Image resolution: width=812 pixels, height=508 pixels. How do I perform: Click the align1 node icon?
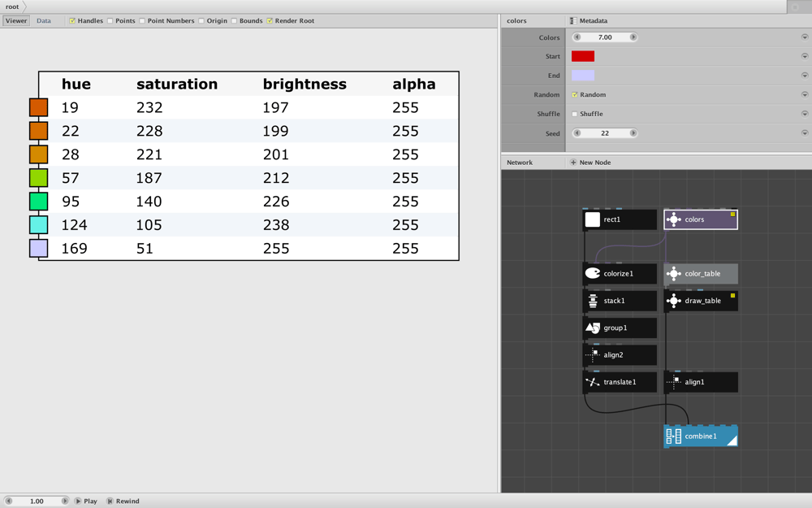click(673, 382)
